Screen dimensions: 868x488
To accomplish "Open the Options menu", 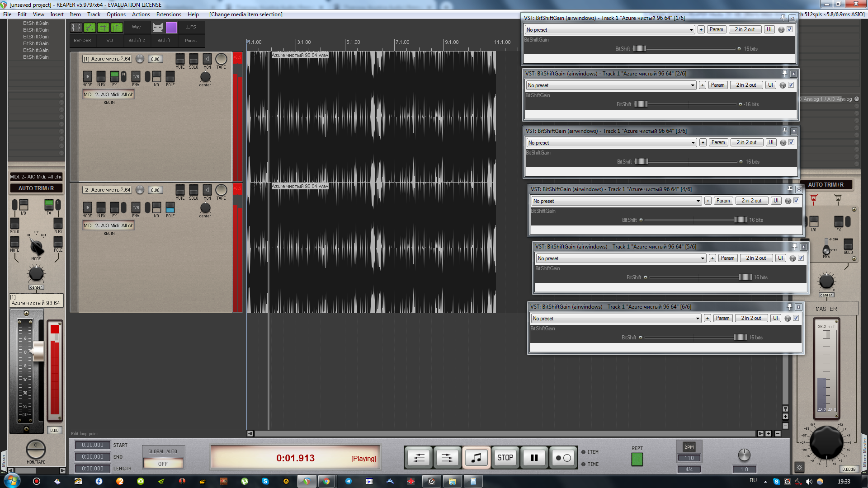I will pyautogui.click(x=116, y=14).
